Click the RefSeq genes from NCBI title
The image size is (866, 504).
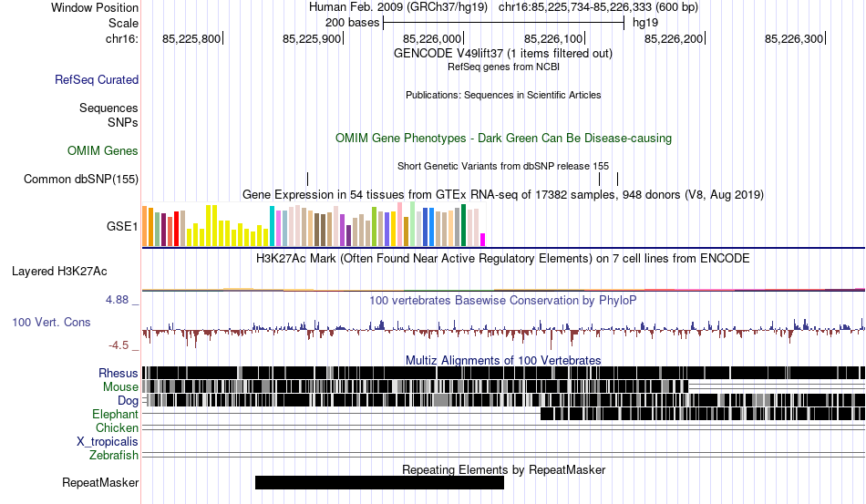[503, 67]
